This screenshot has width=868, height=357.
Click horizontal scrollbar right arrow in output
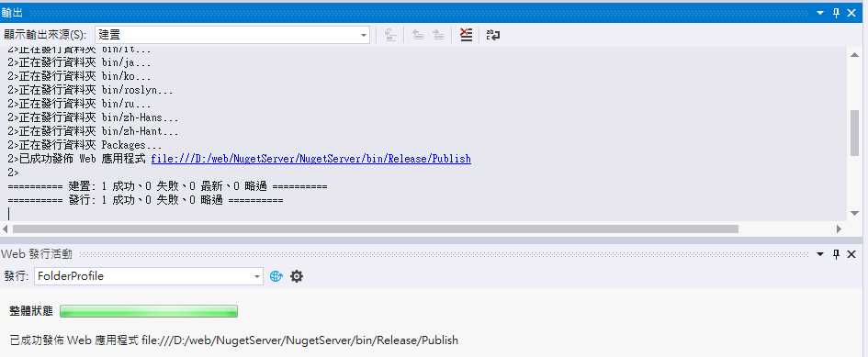pyautogui.click(x=840, y=229)
